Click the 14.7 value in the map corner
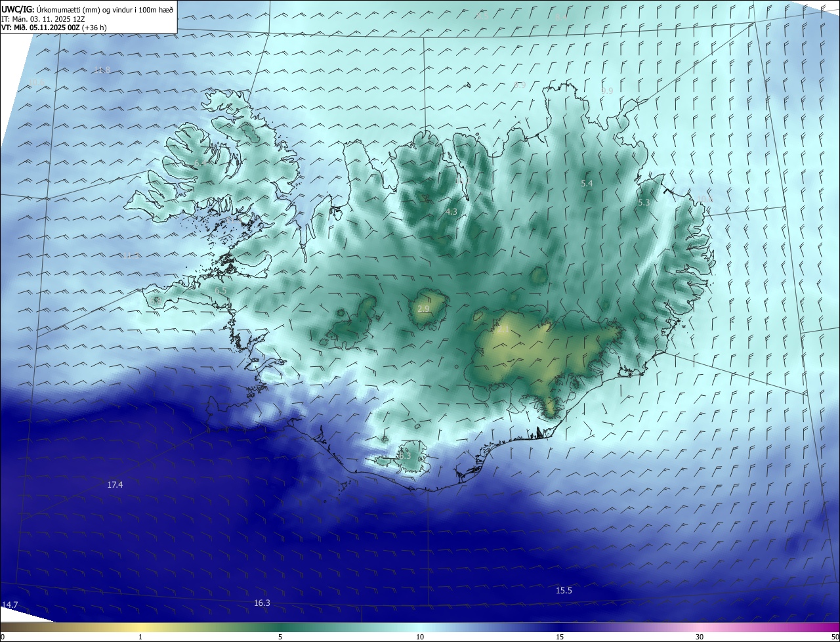The height and width of the screenshot is (642, 840). [10, 605]
